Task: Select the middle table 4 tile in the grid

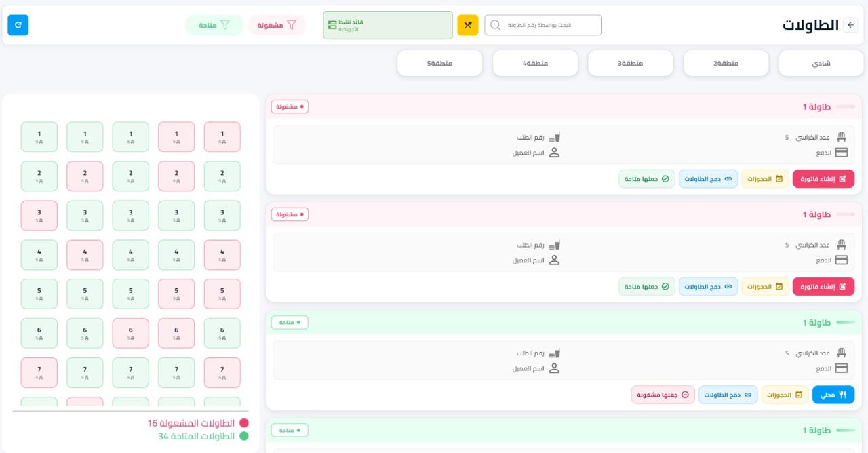Action: click(x=131, y=255)
